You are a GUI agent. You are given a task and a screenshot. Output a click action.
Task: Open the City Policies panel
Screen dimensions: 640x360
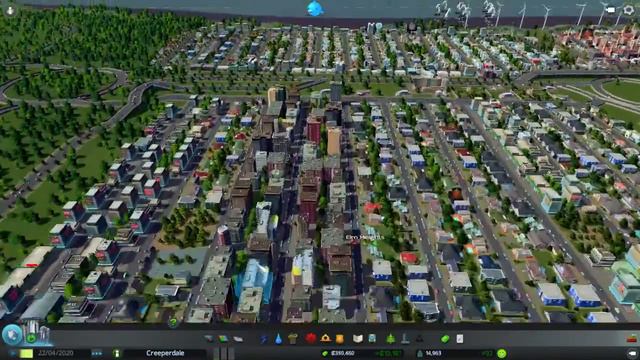coord(460,339)
